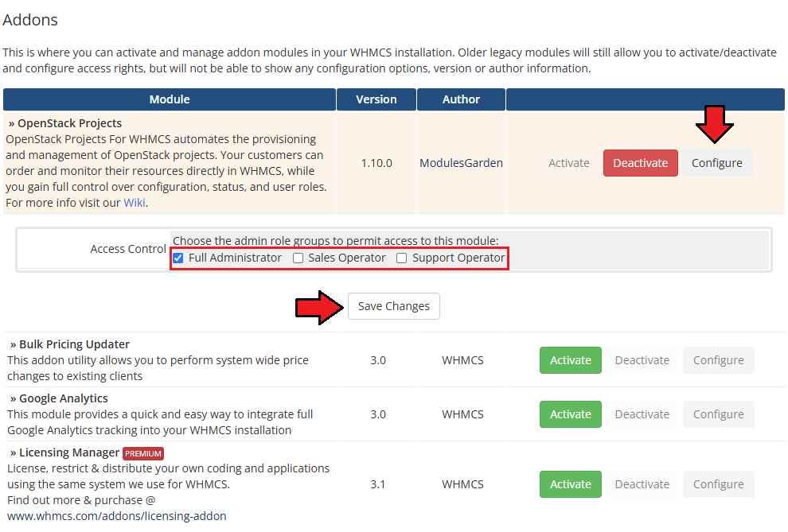Click Deactivate in Licensing Manager row
Screen dimensions: 788x532
click(x=642, y=484)
